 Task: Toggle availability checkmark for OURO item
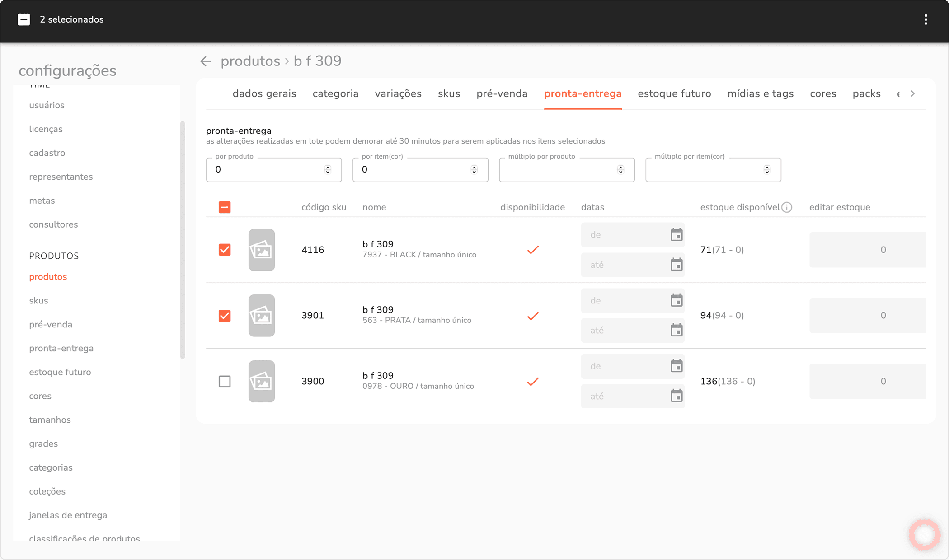click(533, 382)
